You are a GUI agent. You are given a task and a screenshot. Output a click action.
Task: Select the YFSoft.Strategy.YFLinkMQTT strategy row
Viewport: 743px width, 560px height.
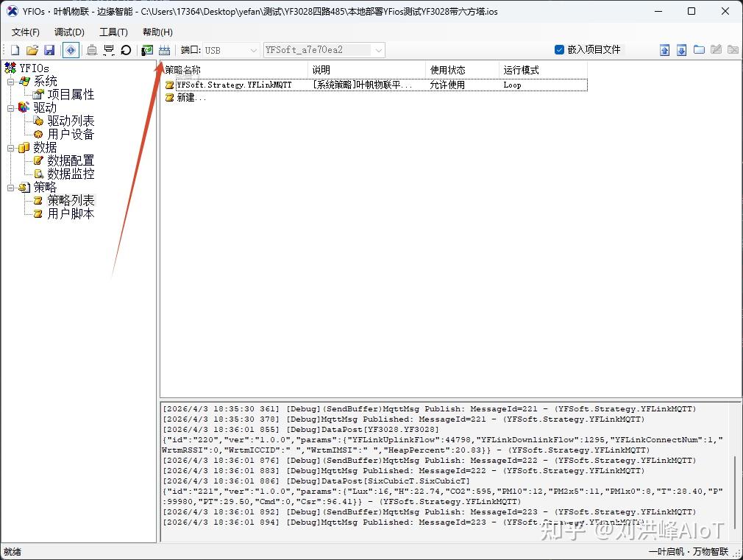pos(376,85)
